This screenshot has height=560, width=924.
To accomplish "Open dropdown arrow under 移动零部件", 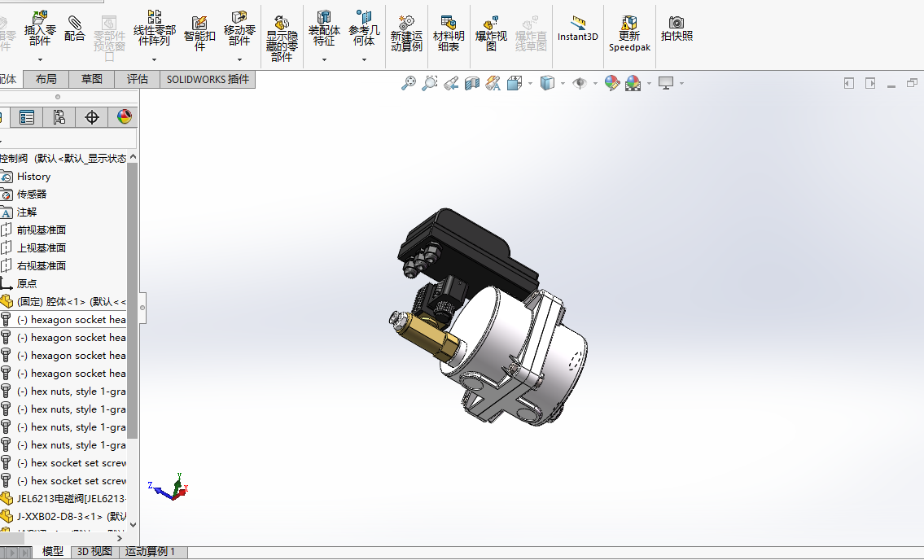I will 239,59.
